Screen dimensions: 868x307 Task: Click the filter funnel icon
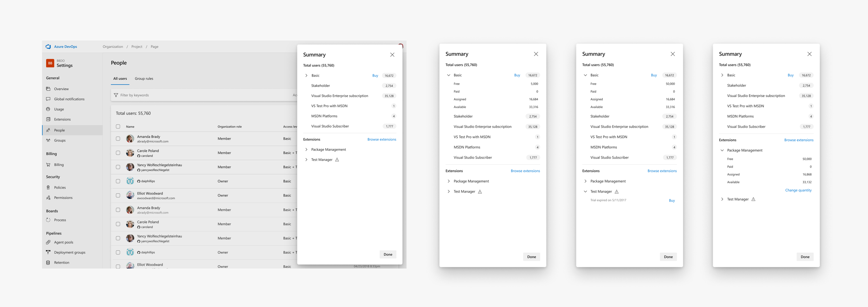pyautogui.click(x=116, y=95)
